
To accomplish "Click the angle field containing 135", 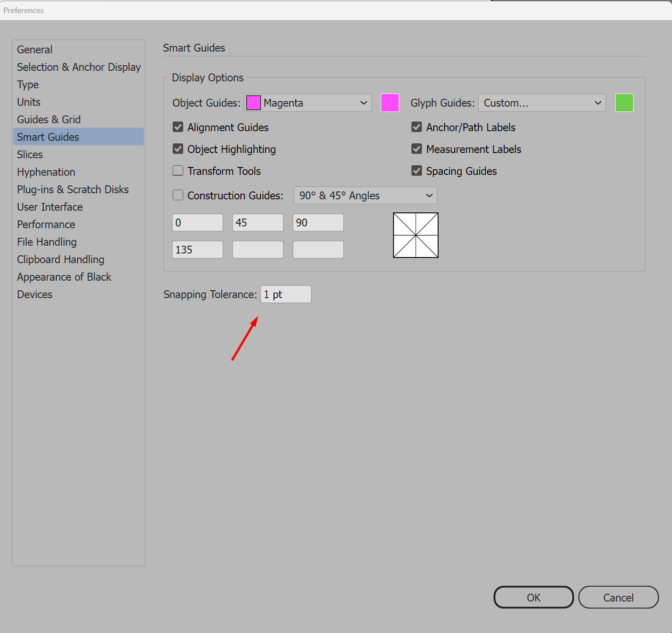I will coord(198,250).
